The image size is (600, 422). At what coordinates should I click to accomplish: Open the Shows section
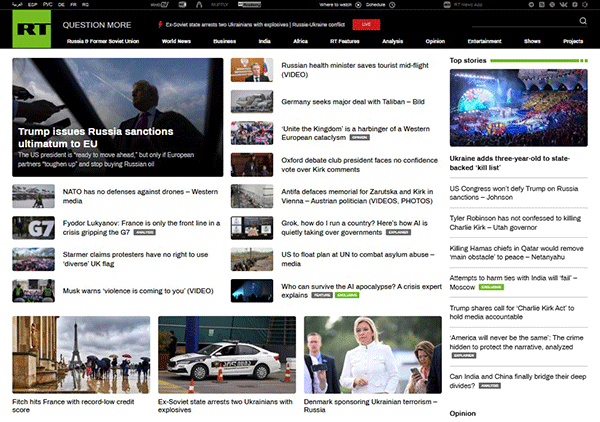(532, 41)
